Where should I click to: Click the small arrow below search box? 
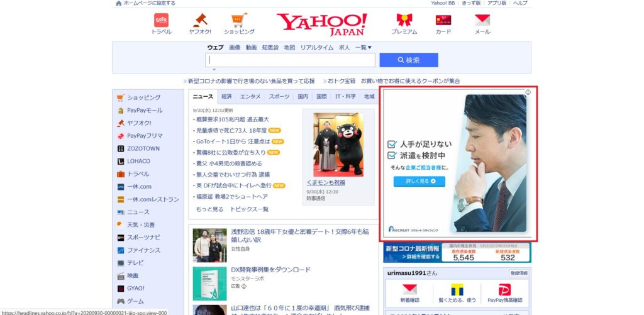click(x=214, y=69)
